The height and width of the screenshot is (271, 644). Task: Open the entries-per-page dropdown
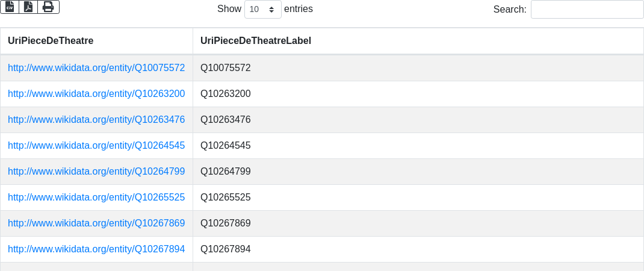point(263,10)
